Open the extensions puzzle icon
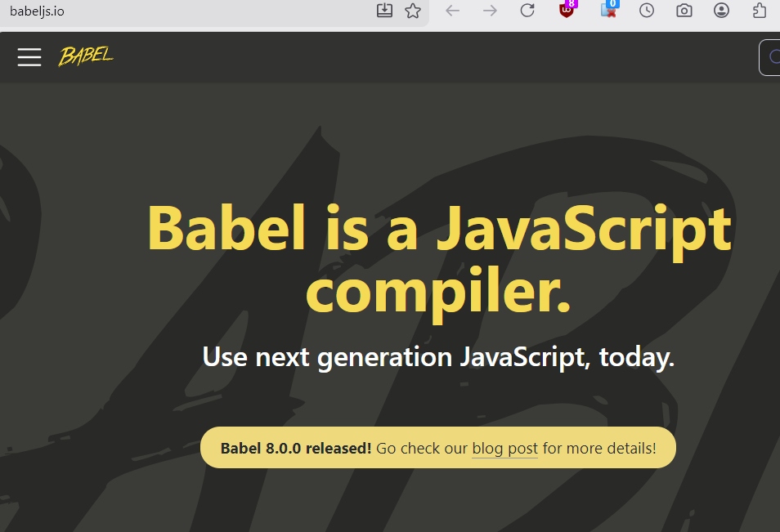The width and height of the screenshot is (780, 532). [x=759, y=11]
